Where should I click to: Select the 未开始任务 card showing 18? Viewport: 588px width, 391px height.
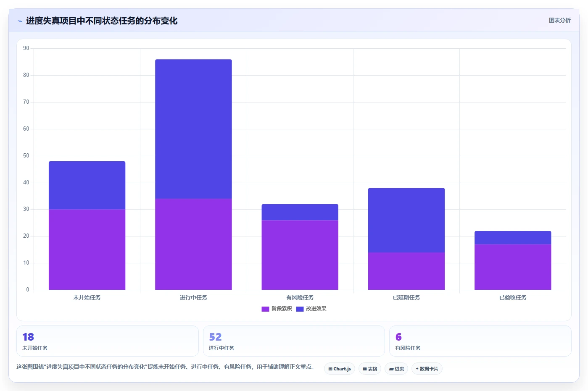tap(107, 341)
